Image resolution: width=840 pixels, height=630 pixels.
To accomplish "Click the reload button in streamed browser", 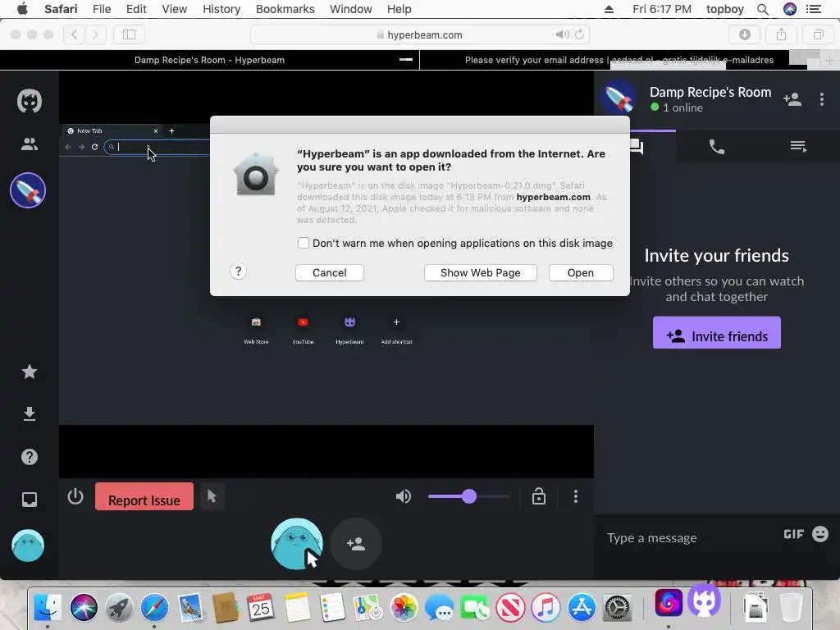I will pyautogui.click(x=94, y=147).
